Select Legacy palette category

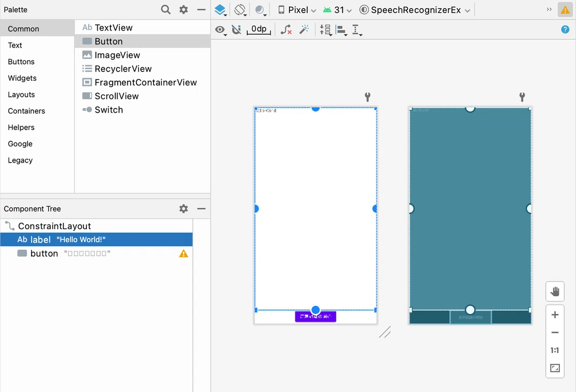tap(37, 160)
